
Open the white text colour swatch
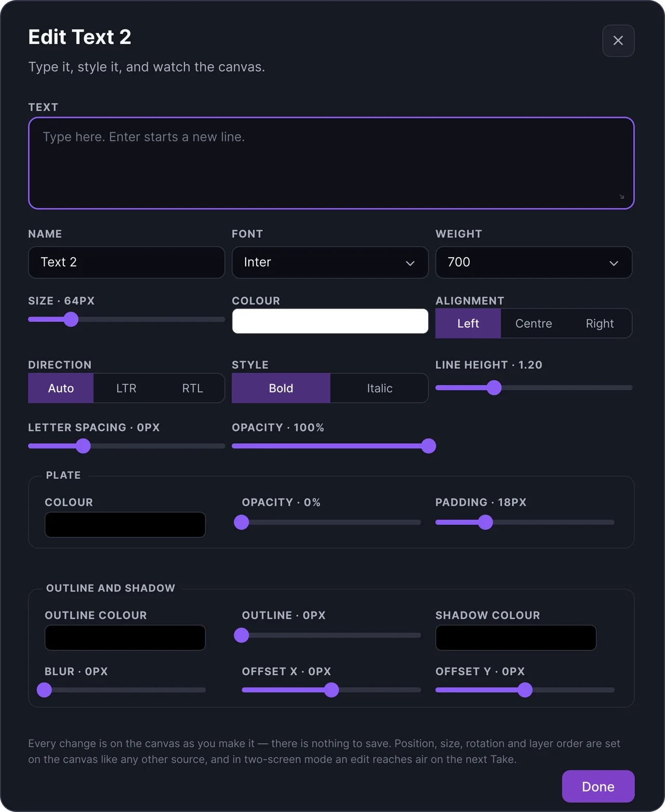pos(330,321)
